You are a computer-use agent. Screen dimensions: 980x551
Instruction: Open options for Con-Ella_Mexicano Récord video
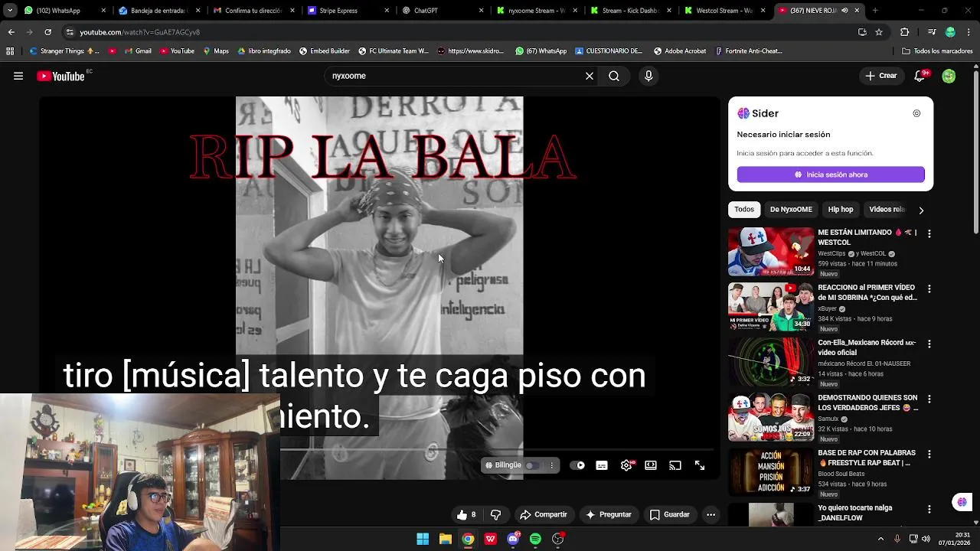click(x=929, y=344)
